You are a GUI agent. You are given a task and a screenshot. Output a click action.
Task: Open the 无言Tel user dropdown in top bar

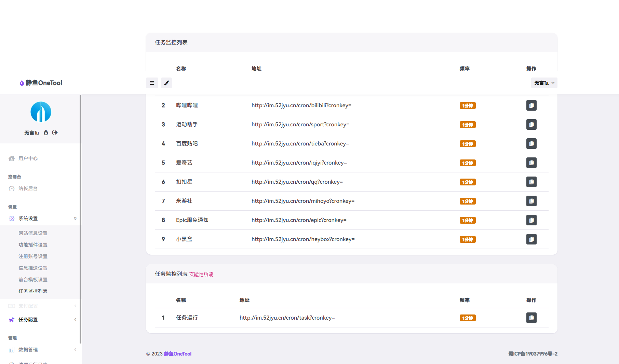pos(544,83)
